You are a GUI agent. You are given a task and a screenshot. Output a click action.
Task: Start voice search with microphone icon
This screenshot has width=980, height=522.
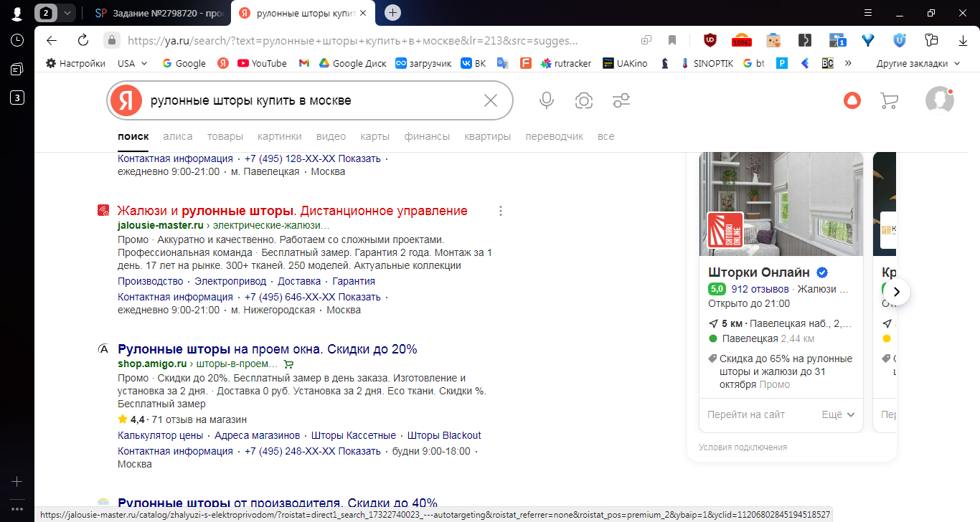(x=547, y=100)
